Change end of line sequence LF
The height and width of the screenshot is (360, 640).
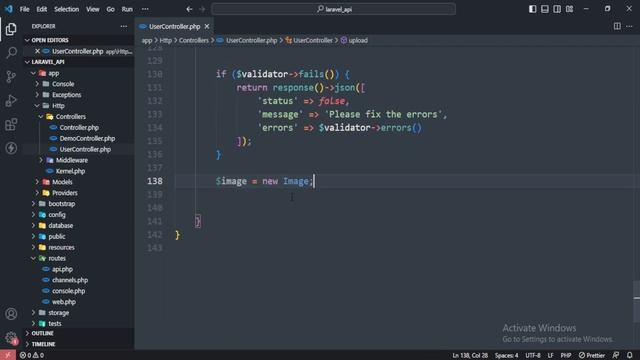tap(551, 356)
